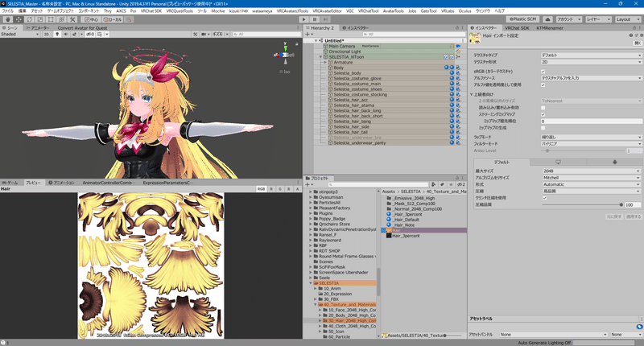Open format Automatic dropdown
The height and width of the screenshot is (346, 644).
pos(591,185)
